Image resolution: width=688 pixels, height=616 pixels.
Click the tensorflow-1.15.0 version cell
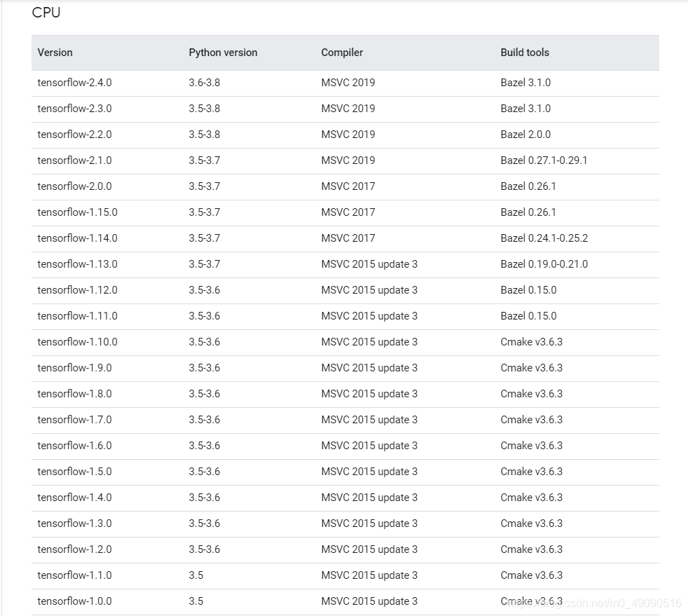[77, 212]
